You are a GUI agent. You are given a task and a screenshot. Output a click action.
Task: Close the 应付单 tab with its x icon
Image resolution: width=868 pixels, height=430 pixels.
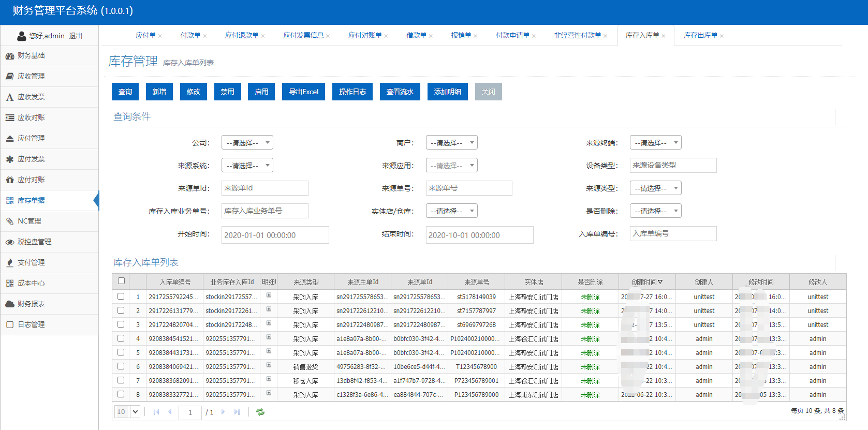[x=160, y=36]
